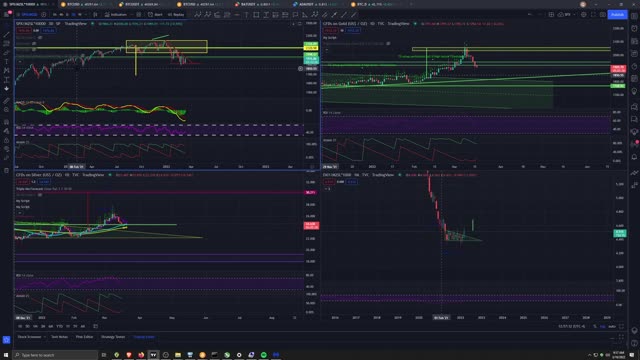The width and height of the screenshot is (640, 360).
Task: Click the add symbol compare plus icon
Action: coord(44,14)
